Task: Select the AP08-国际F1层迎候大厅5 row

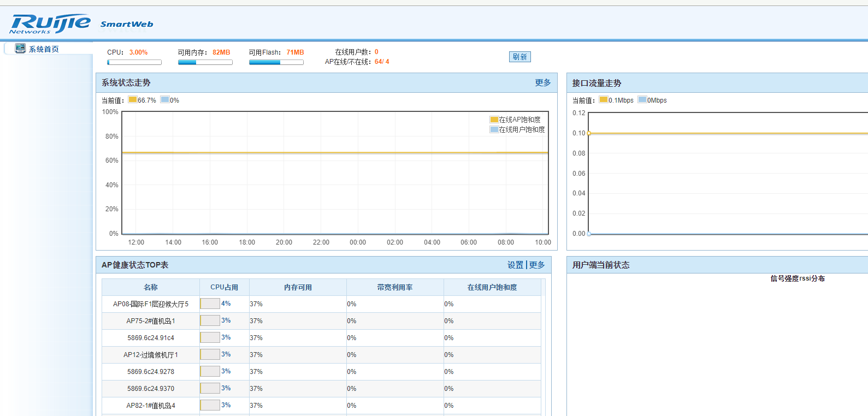Action: tap(151, 304)
